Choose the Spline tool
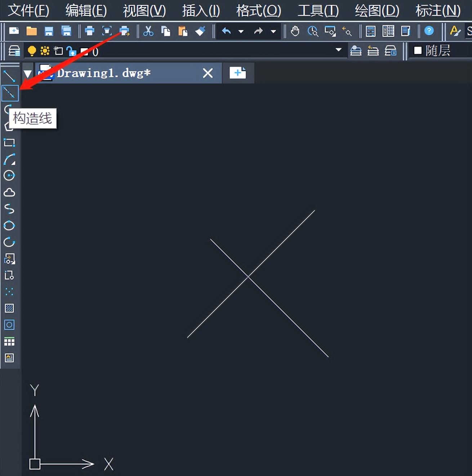Viewport: 472px width, 476px height. [10, 209]
